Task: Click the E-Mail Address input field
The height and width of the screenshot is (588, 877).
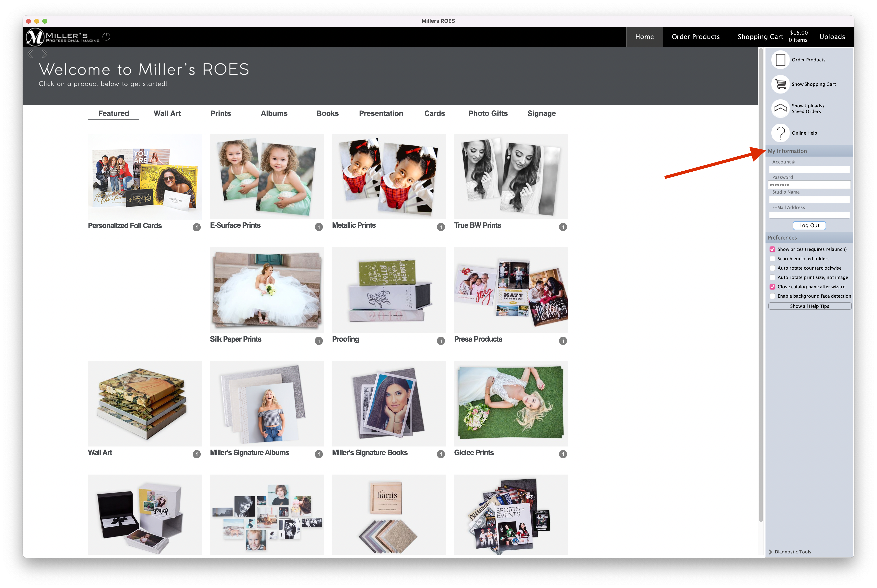Action: (x=809, y=215)
